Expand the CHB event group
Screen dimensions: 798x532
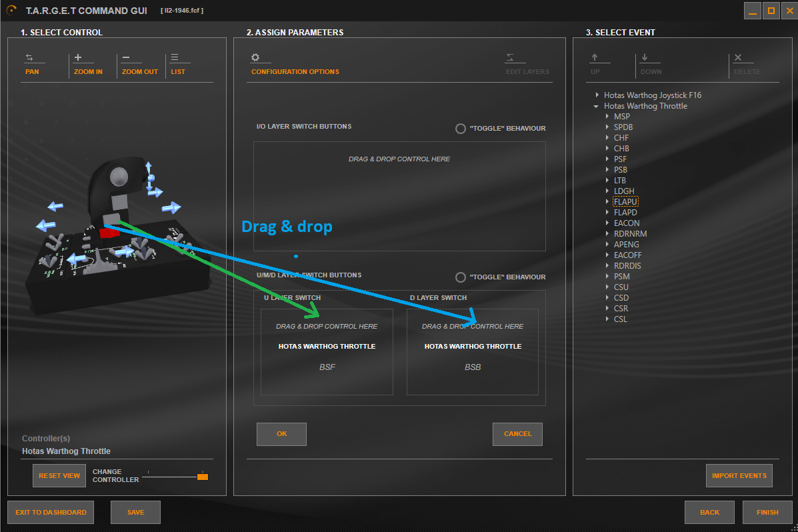(607, 149)
